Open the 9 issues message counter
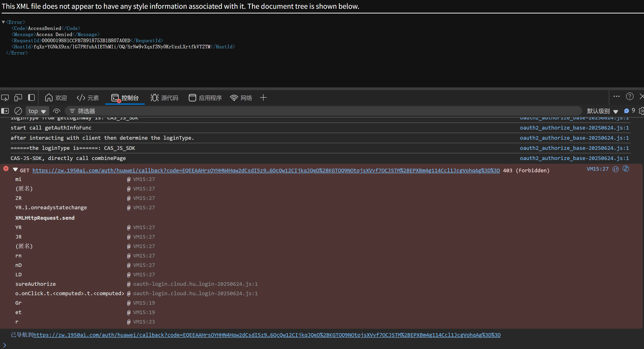 630,111
